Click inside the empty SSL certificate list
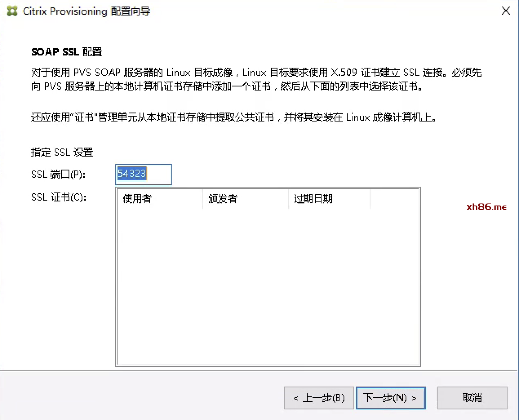The width and height of the screenshot is (519, 420). 268,285
